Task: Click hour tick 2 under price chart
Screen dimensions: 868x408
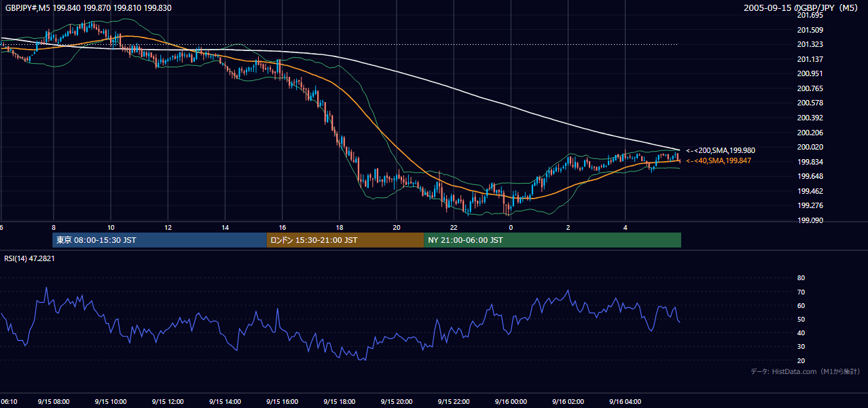Action: [568, 228]
